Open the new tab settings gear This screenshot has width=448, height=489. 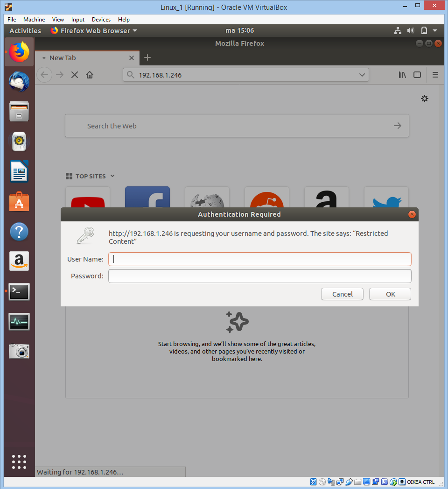pyautogui.click(x=424, y=99)
